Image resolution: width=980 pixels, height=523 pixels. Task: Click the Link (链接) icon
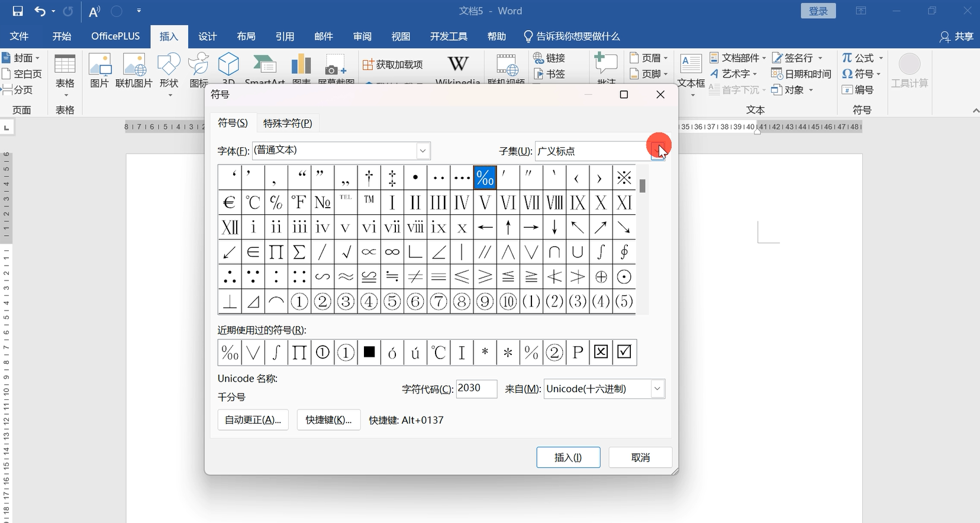point(538,57)
